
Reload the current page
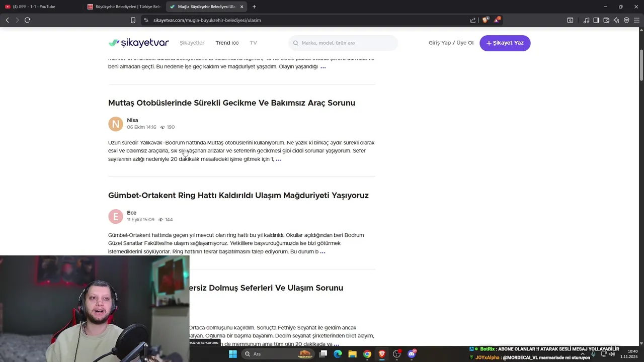pyautogui.click(x=28, y=20)
